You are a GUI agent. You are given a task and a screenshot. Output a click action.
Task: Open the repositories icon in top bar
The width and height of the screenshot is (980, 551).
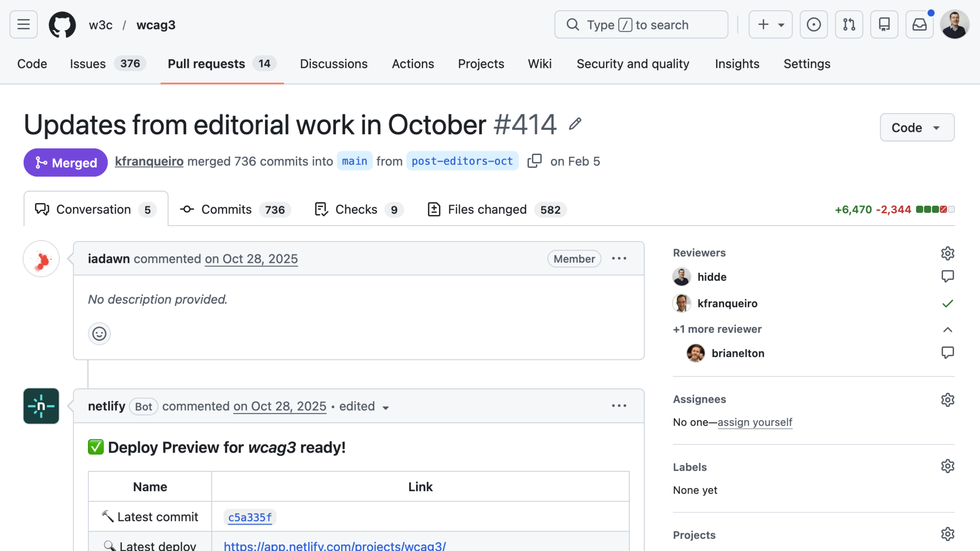pos(884,25)
